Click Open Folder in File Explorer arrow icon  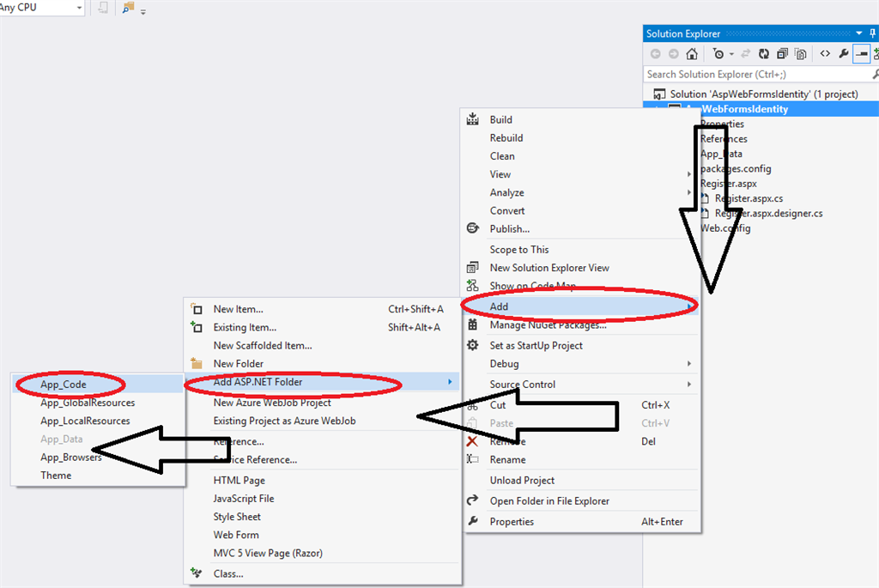click(x=473, y=500)
